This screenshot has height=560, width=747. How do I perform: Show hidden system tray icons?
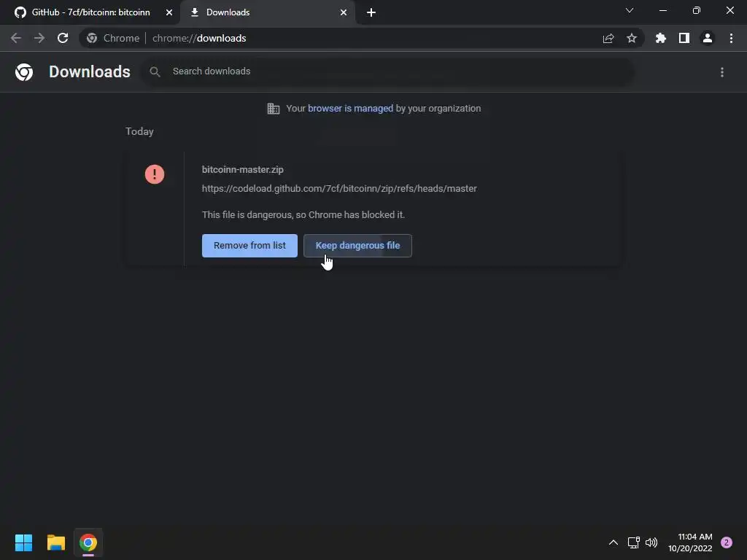click(613, 542)
